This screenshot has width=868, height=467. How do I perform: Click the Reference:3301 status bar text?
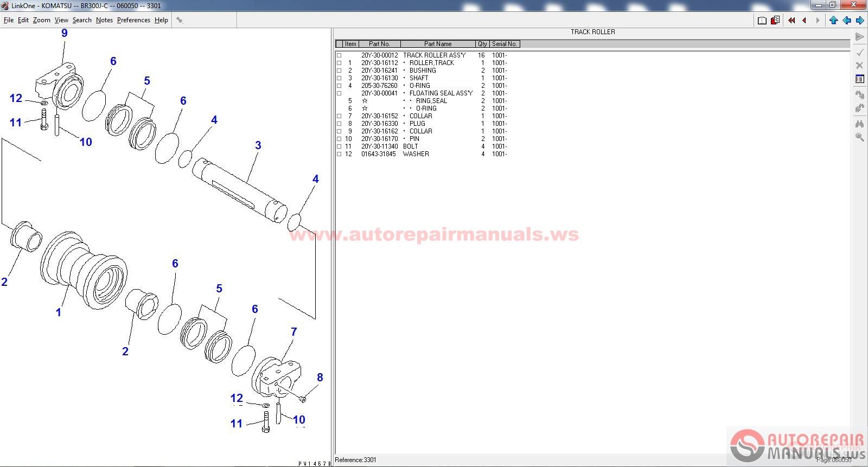355,460
